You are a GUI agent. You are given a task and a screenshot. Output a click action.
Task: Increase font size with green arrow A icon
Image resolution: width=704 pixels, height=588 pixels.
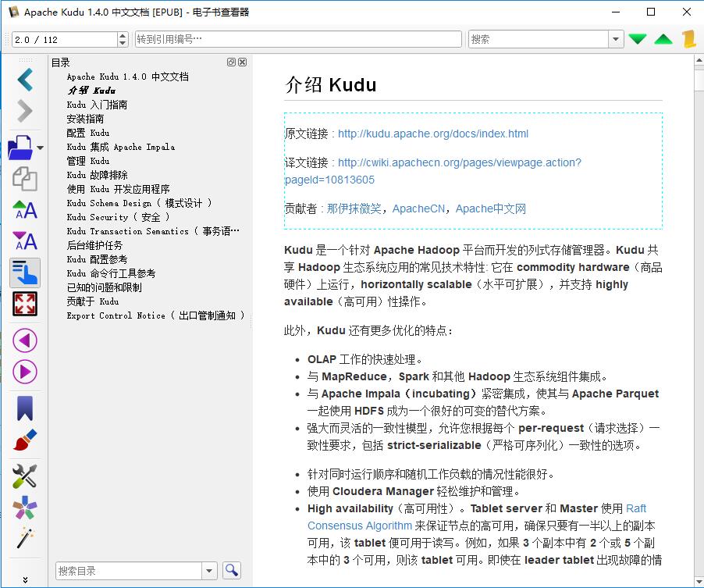pyautogui.click(x=25, y=210)
